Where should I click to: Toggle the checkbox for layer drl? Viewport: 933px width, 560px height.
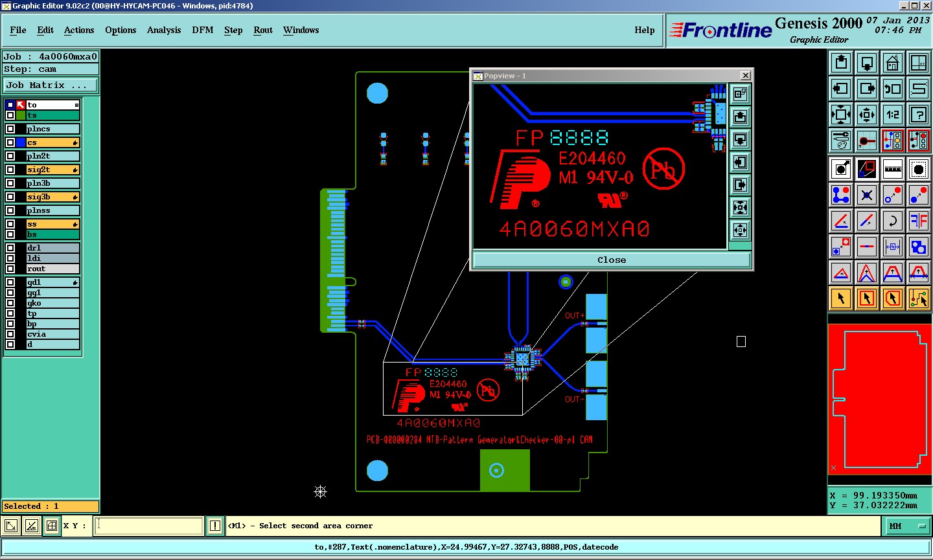click(x=10, y=248)
